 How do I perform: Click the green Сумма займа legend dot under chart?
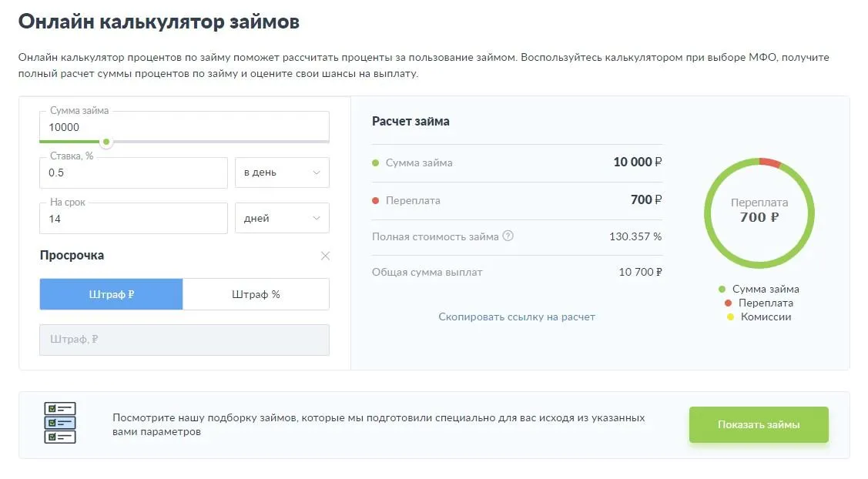click(x=722, y=290)
